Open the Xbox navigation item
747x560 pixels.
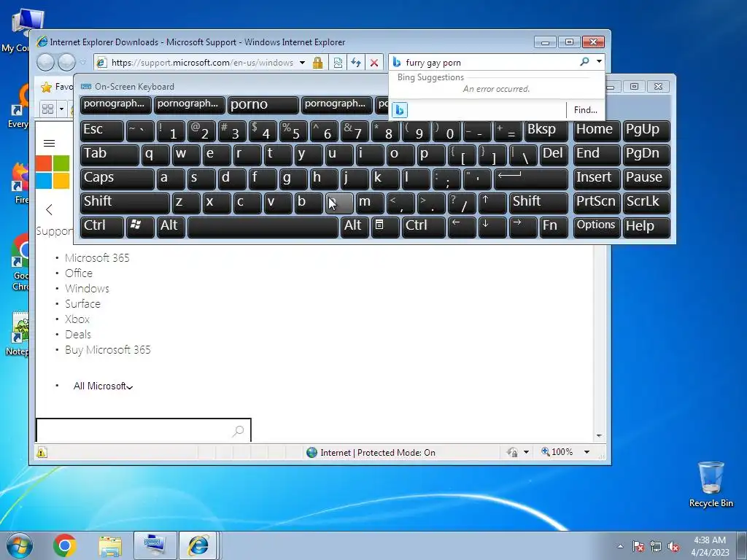77,319
